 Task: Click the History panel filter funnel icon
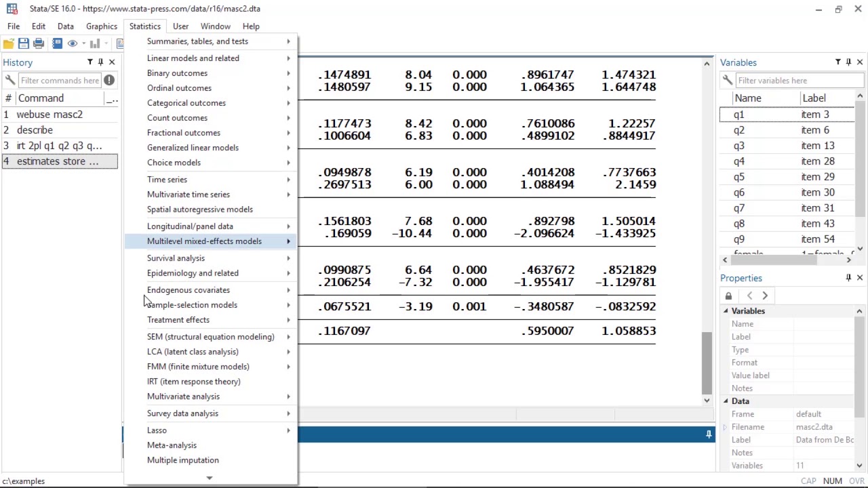click(90, 62)
